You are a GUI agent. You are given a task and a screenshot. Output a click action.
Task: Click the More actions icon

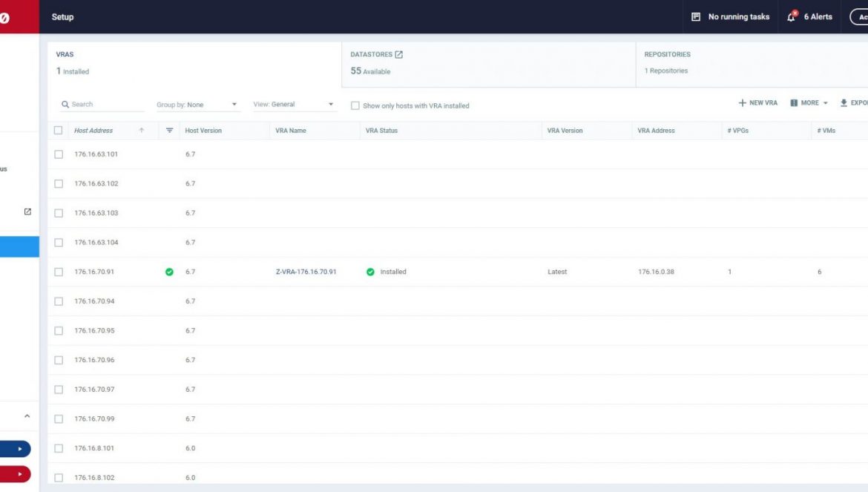coord(794,103)
